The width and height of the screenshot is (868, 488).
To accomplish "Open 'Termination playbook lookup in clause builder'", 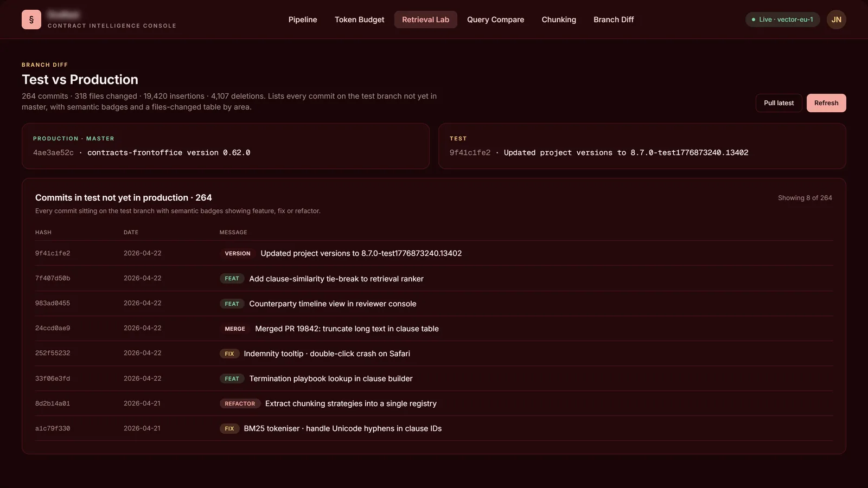I will point(331,378).
